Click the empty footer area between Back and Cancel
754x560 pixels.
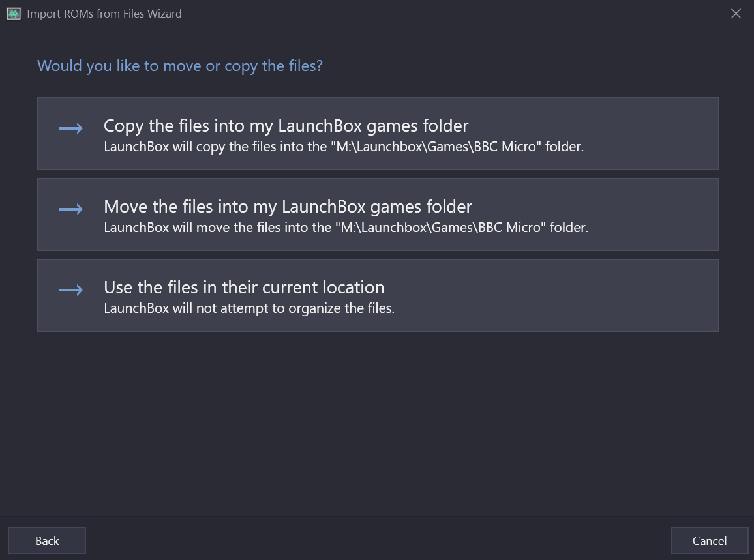[x=378, y=540]
